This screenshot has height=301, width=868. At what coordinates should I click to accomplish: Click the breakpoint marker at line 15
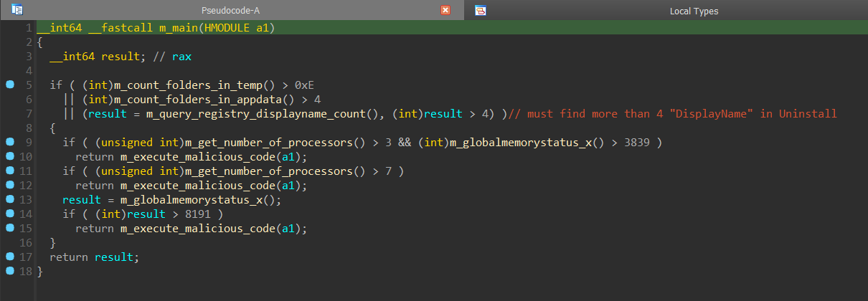10,228
